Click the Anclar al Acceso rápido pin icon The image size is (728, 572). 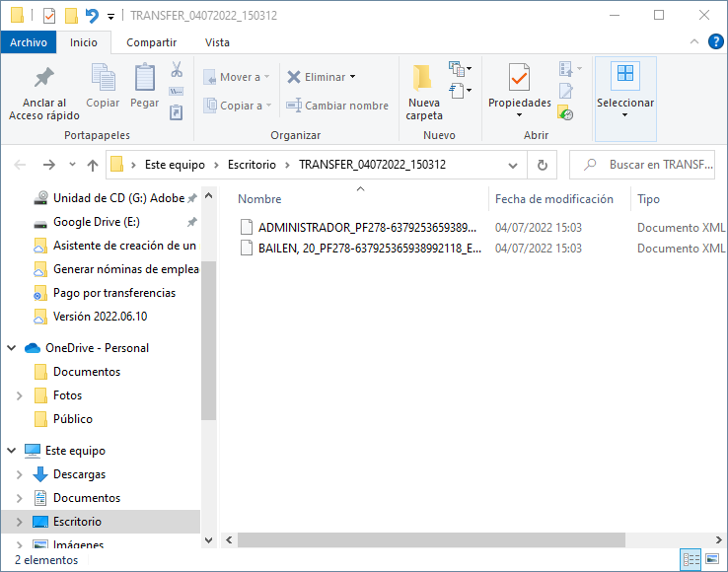coord(44,78)
